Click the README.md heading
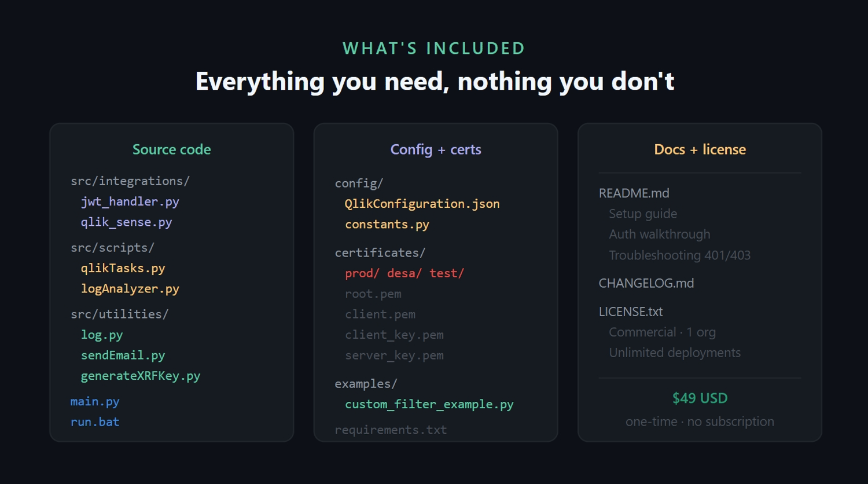Image resolution: width=868 pixels, height=484 pixels. coord(634,193)
